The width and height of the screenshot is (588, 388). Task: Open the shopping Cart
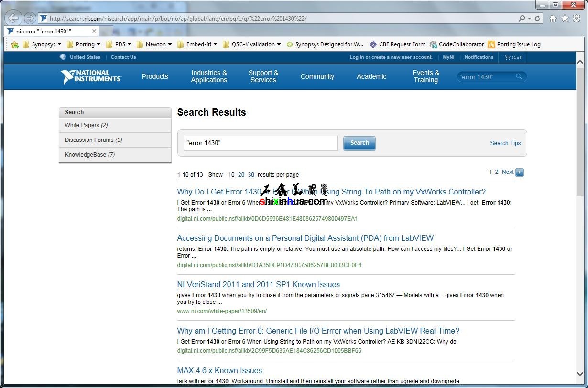click(512, 57)
